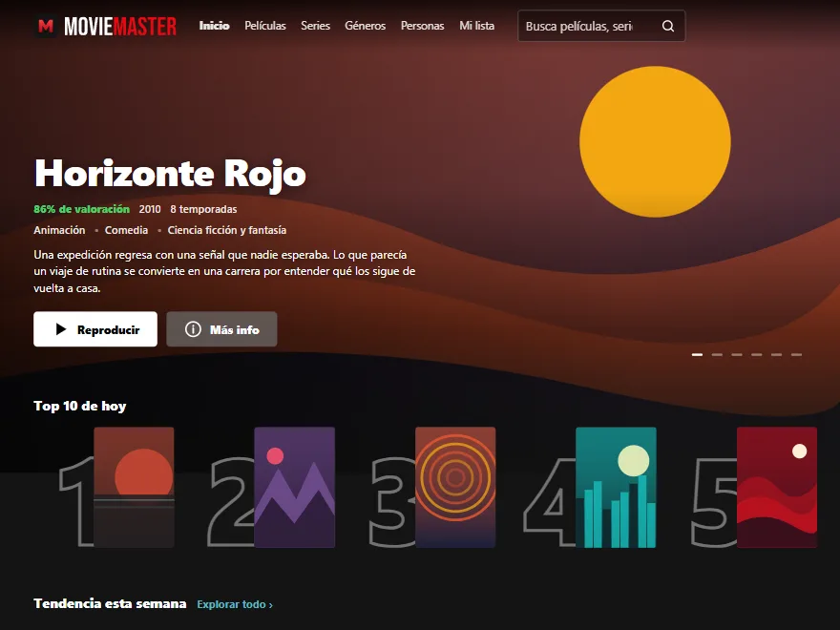The width and height of the screenshot is (840, 630).
Task: Select the Animación genre tag
Action: (59, 230)
